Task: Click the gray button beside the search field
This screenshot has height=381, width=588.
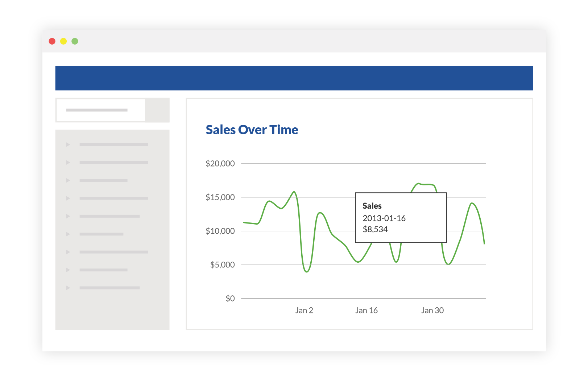Action: [x=158, y=110]
